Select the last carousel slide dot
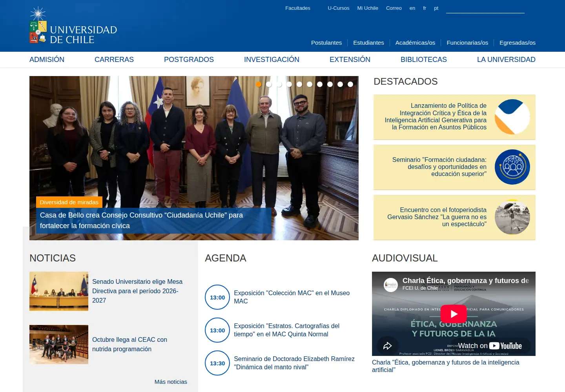Screen dimensions: 565x392 click(x=350, y=84)
